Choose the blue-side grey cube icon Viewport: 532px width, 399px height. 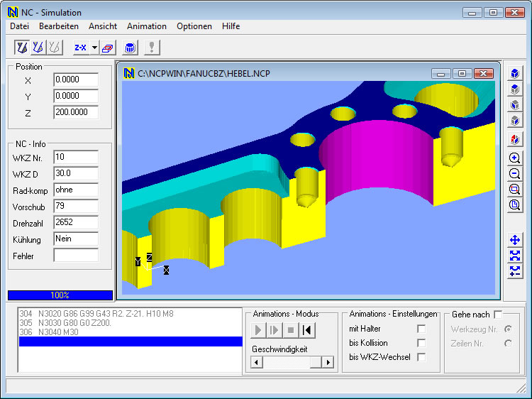(x=515, y=104)
